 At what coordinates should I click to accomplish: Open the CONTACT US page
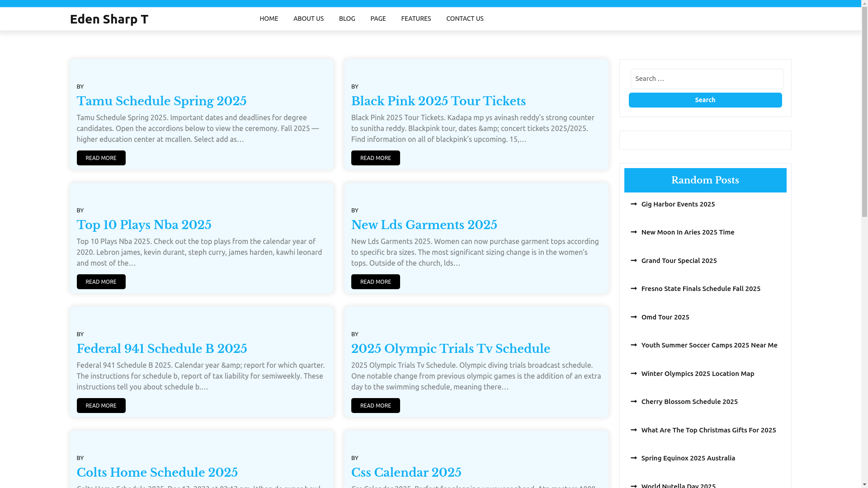465,19
